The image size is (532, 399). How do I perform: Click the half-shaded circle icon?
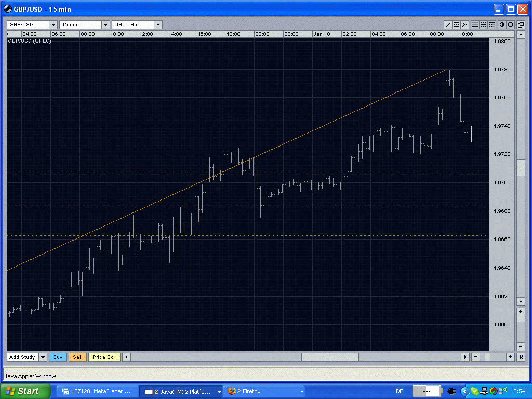502,25
